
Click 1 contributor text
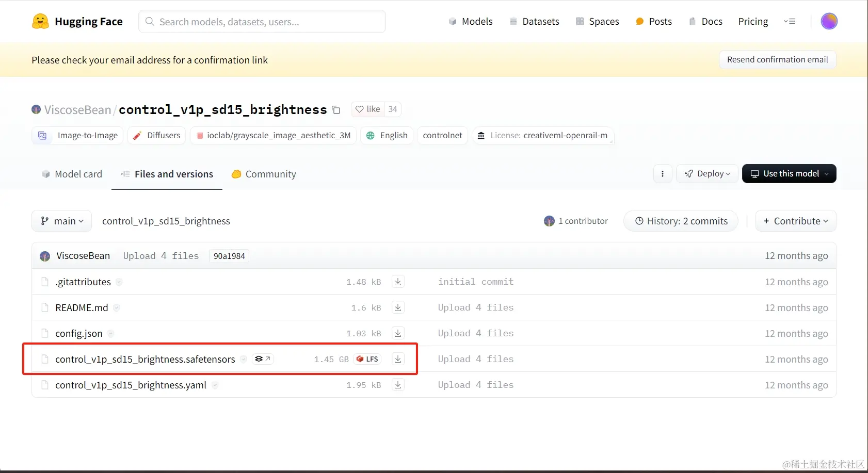coord(583,221)
